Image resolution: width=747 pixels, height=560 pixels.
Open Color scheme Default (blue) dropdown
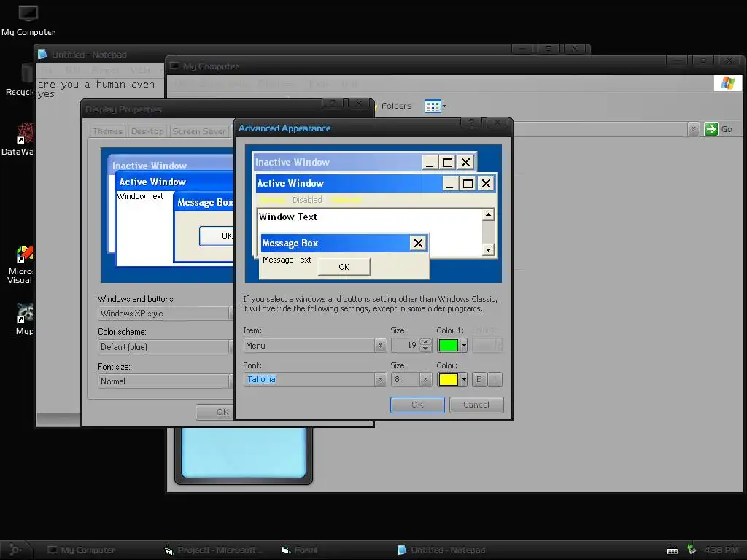coord(166,346)
